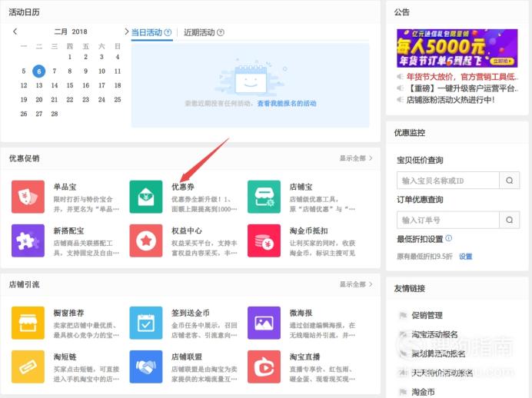Click the 每人5000元 promotional banner
The width and height of the screenshot is (532, 398).
(457, 48)
